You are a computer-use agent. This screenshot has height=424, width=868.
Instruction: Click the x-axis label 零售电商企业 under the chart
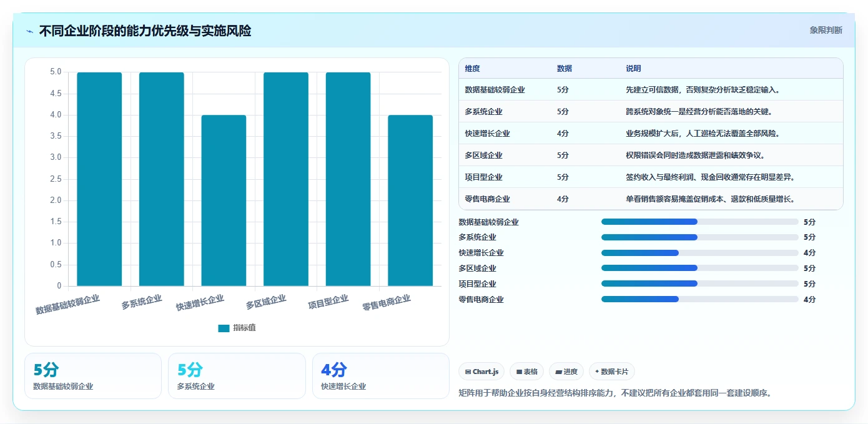[x=387, y=303]
